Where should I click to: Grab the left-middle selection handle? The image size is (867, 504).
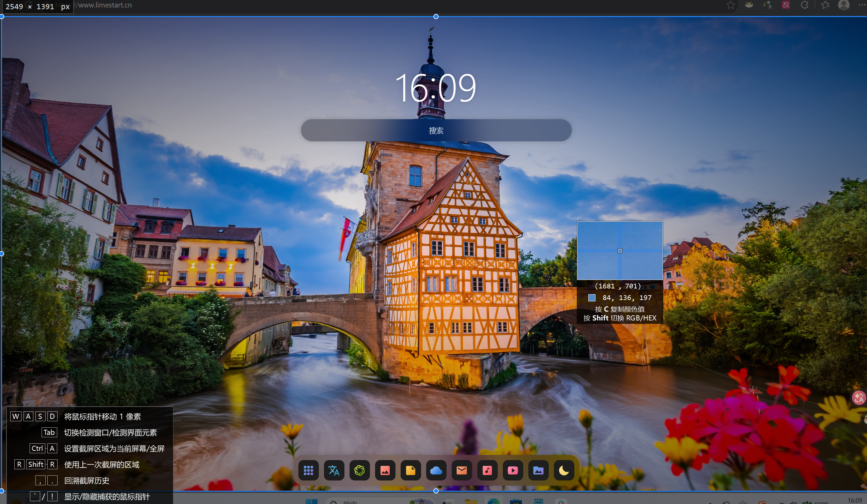click(x=1, y=254)
